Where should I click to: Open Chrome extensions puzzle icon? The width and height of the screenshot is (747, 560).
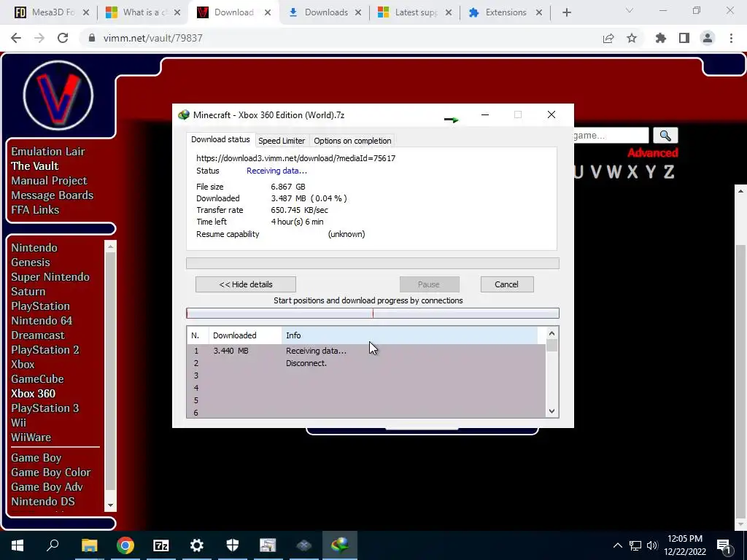[x=661, y=38]
